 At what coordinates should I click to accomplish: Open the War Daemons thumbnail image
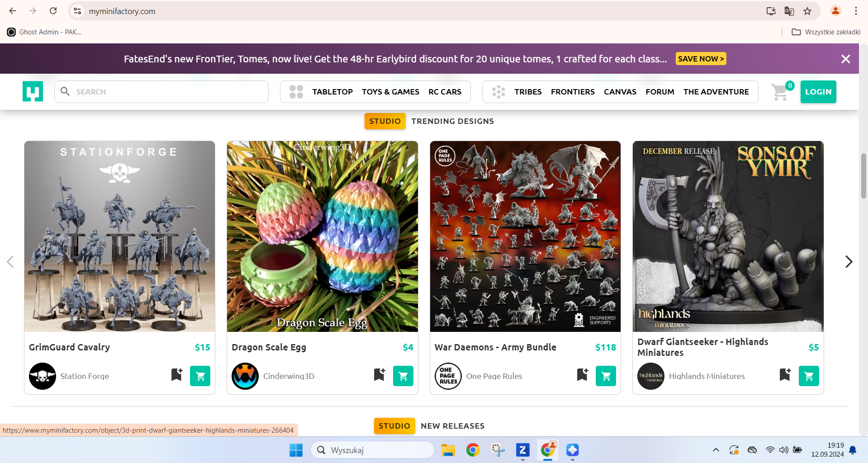(525, 236)
